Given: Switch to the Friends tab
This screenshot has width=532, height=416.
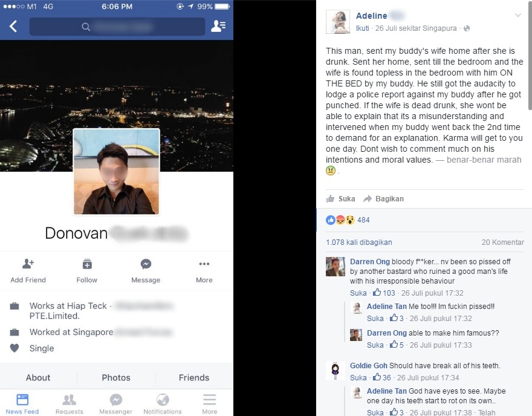Looking at the screenshot, I should point(194,378).
